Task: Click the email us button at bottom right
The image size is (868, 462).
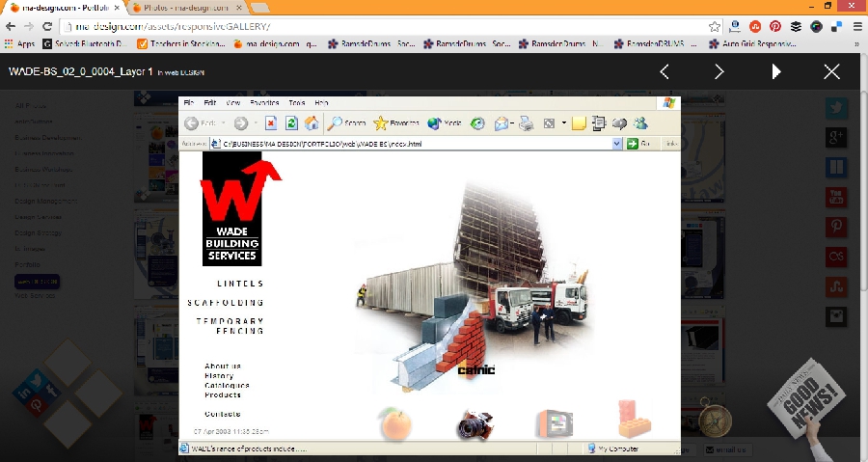Action: pos(727,449)
